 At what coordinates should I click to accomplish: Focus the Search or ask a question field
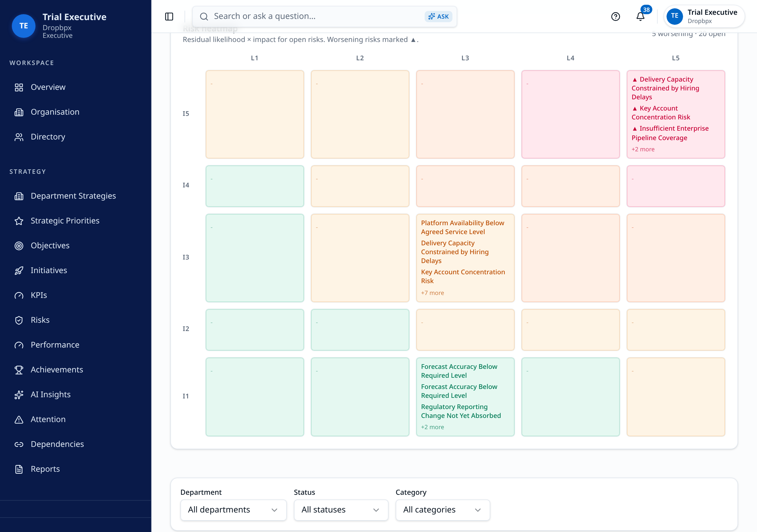[x=324, y=17]
